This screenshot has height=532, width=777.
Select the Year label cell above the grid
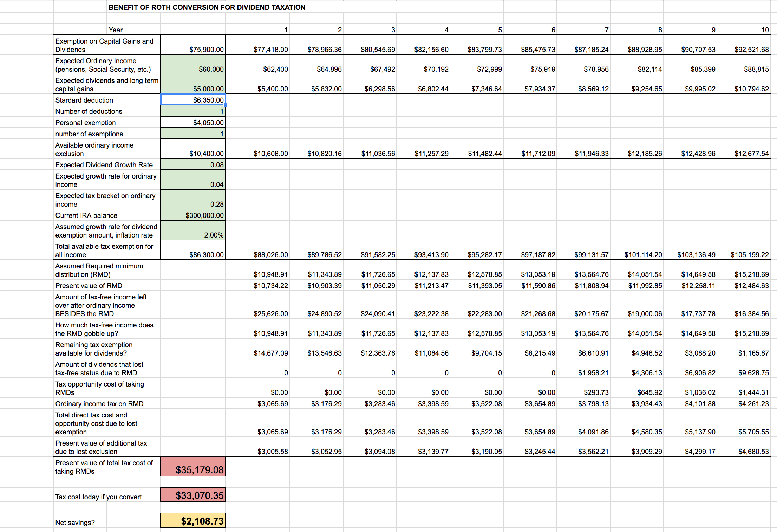[117, 30]
